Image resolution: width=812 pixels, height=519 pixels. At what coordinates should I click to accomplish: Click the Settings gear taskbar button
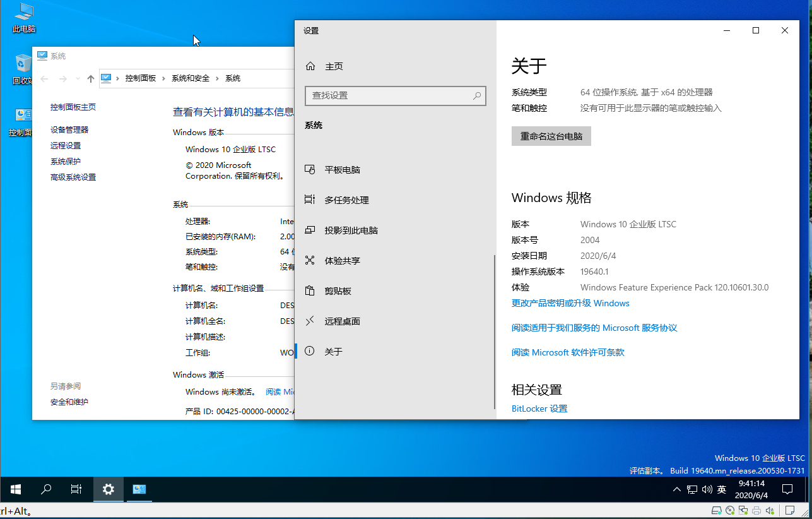point(109,489)
